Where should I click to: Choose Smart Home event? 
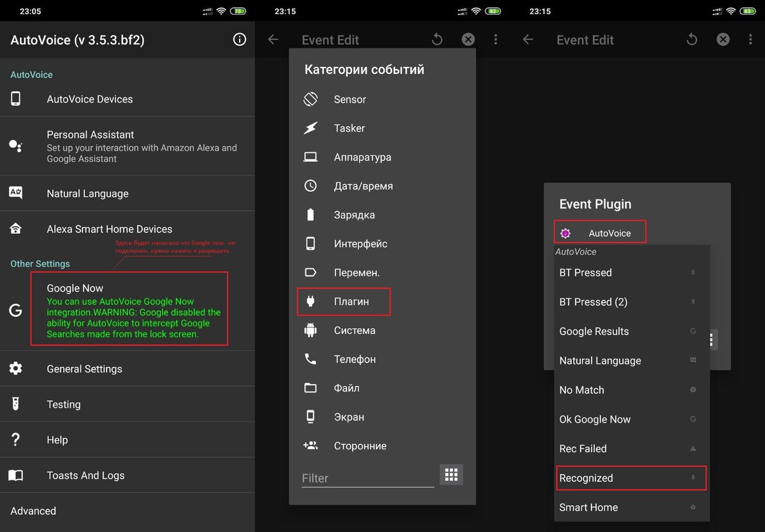[631, 507]
